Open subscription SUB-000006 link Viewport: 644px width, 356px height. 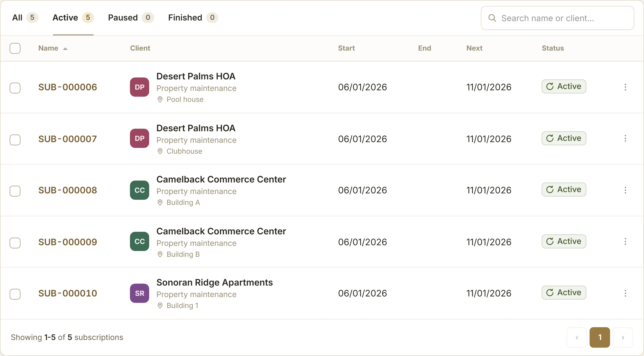point(67,87)
